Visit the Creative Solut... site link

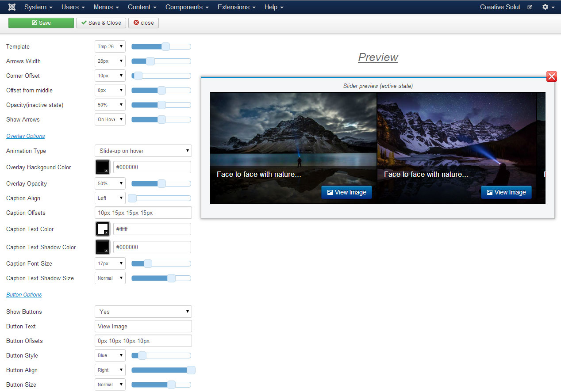[506, 7]
